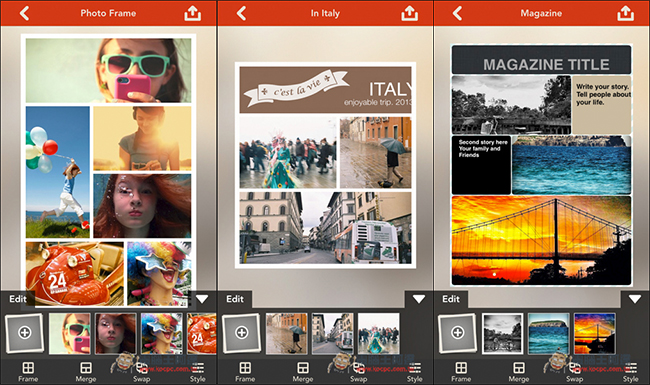Add a photo in Photo Frame tray

point(24,333)
